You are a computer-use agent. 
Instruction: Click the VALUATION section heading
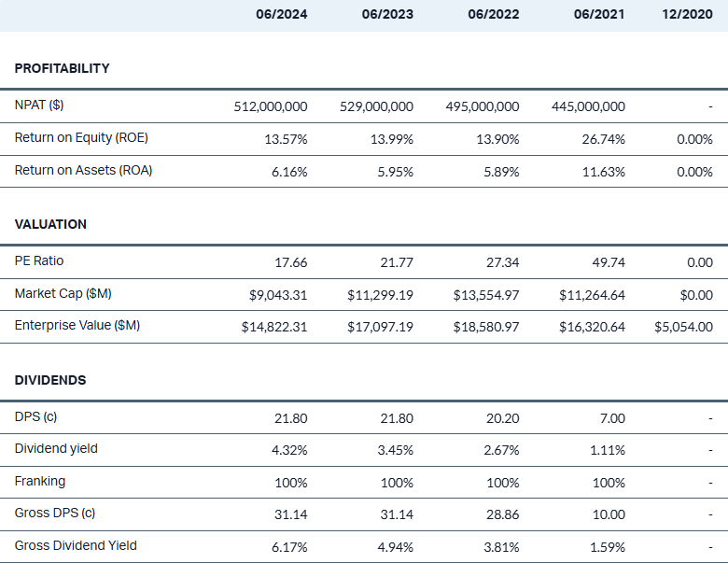[x=51, y=224]
